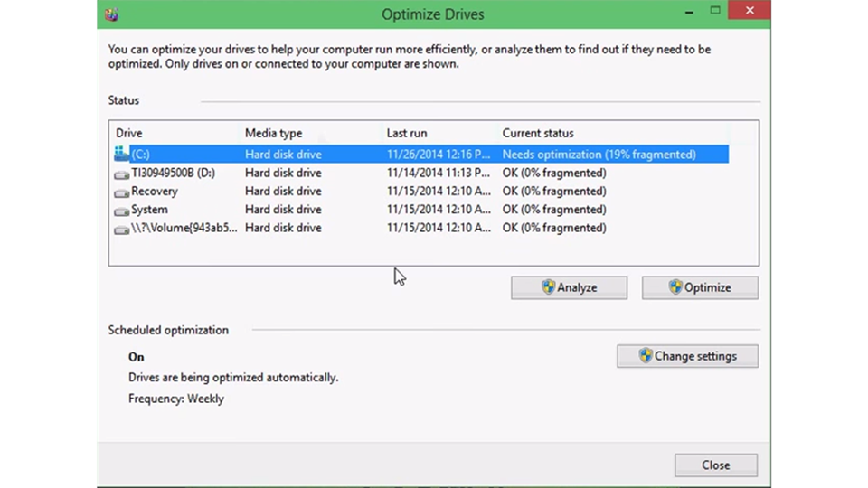Click the \\?\Volume drive icon
The height and width of the screenshot is (488, 868).
click(x=122, y=229)
